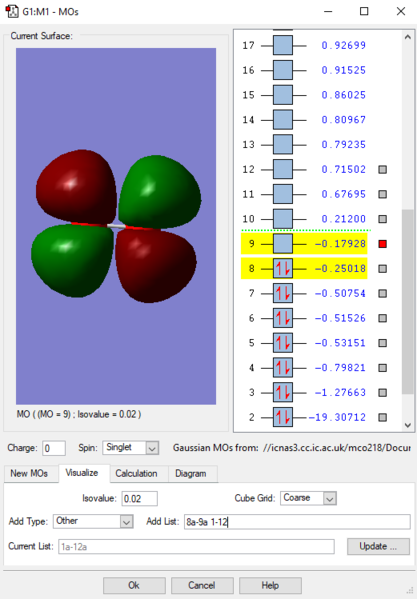Toggle surface marker for MO 5

[x=382, y=343]
